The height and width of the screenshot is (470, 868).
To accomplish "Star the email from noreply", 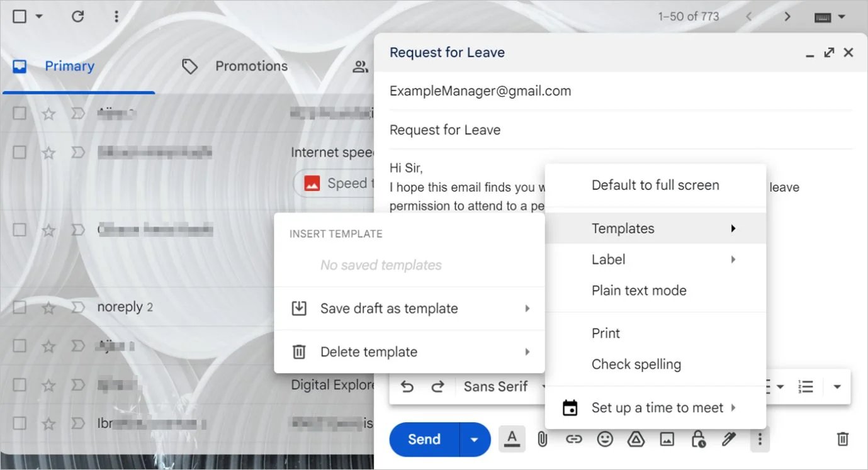I will 48,307.
